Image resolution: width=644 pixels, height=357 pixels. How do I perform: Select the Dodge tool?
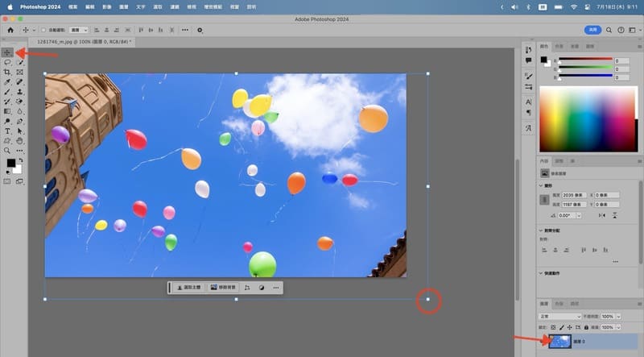7,122
